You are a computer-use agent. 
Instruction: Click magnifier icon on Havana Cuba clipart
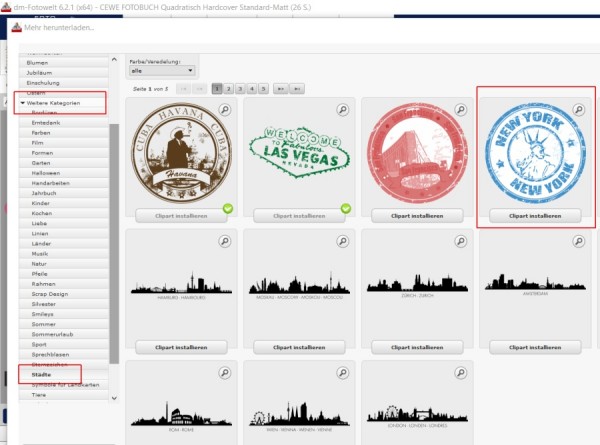coord(225,110)
